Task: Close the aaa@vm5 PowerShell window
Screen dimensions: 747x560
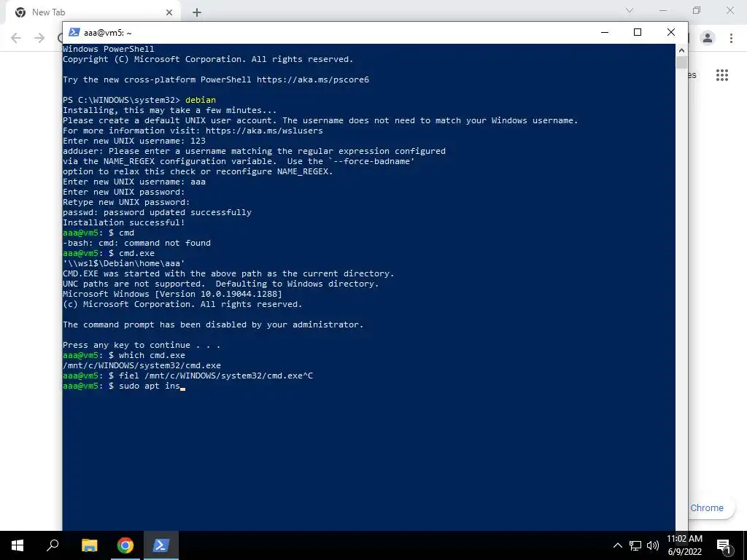Action: (671, 32)
